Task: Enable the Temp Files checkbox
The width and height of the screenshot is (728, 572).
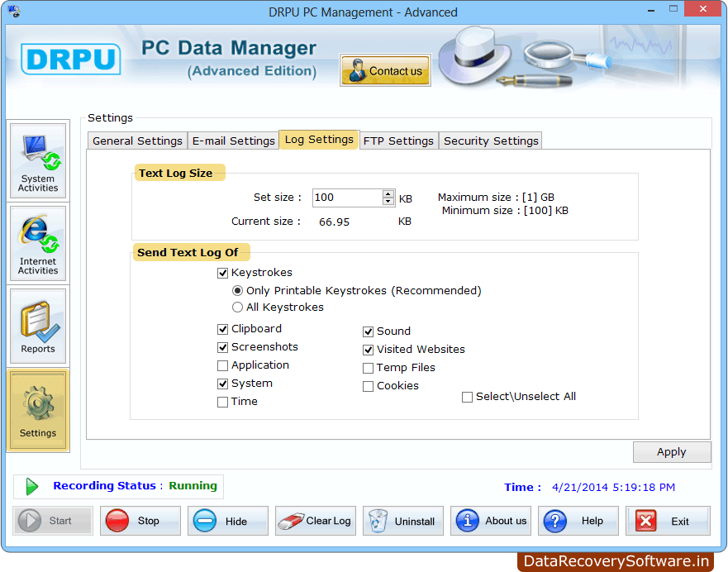Action: [369, 368]
